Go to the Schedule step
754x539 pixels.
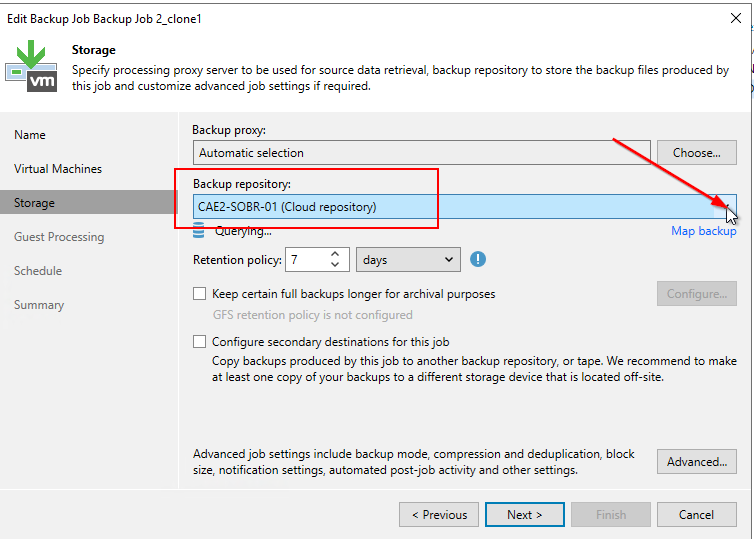[38, 271]
